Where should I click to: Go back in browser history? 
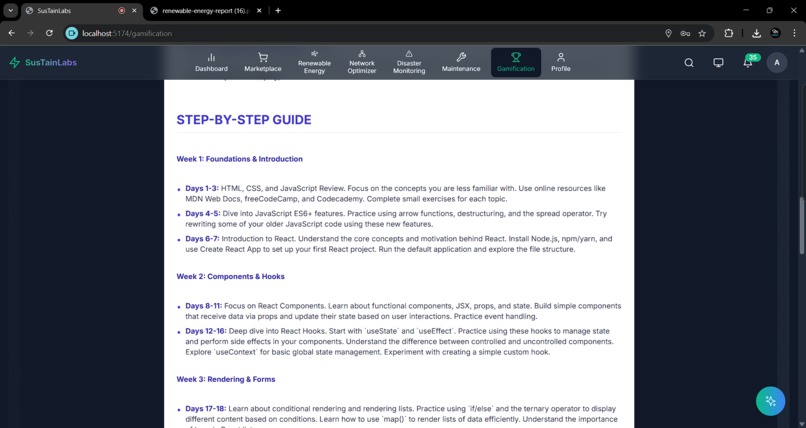[11, 33]
